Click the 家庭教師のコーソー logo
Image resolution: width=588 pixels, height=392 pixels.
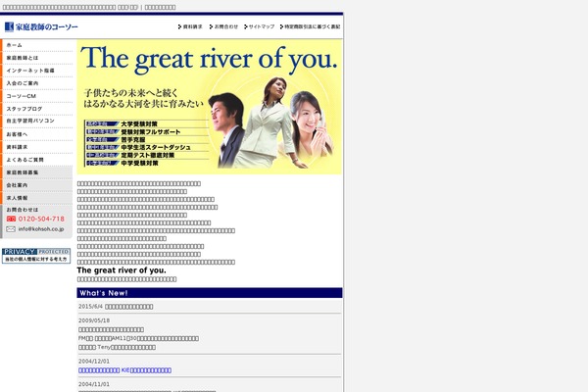(x=41, y=26)
